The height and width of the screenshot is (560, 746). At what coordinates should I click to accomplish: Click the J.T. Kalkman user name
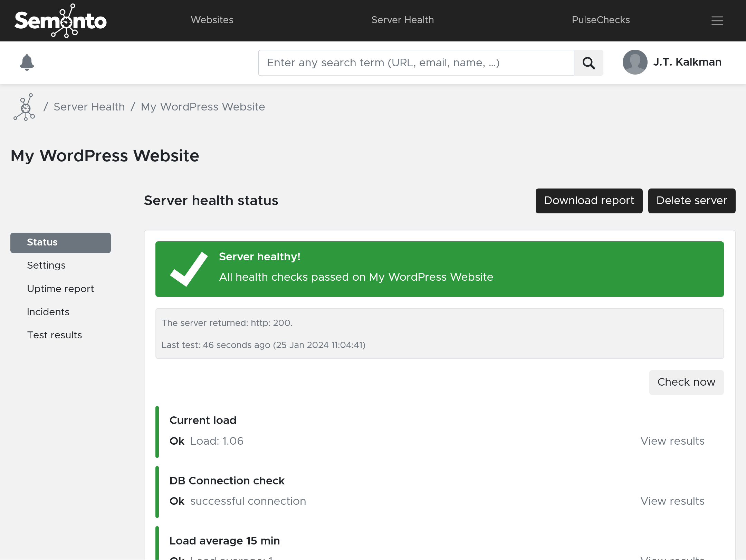pos(687,62)
